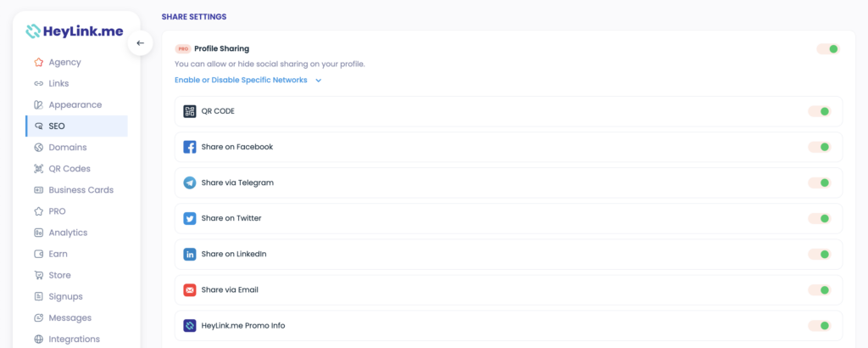
Task: Click Enable or Disable Specific Networks link
Action: coord(241,81)
